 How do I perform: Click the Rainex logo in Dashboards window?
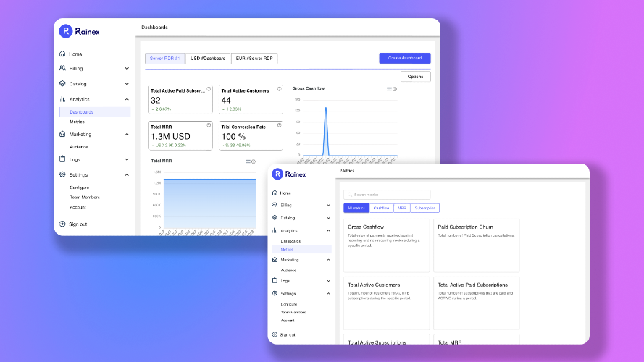click(79, 31)
